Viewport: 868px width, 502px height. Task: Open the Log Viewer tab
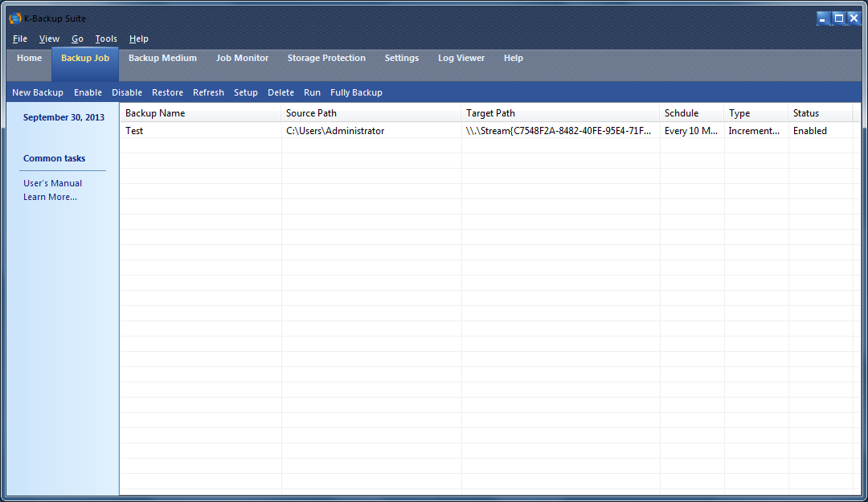tap(461, 58)
